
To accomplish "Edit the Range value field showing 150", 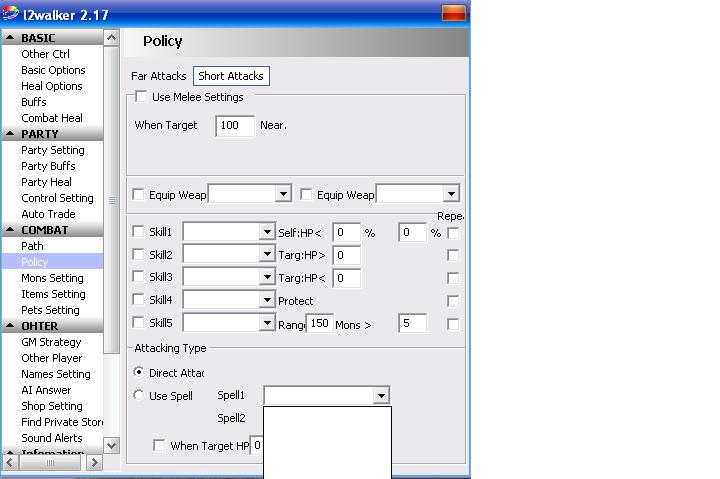I will [320, 323].
